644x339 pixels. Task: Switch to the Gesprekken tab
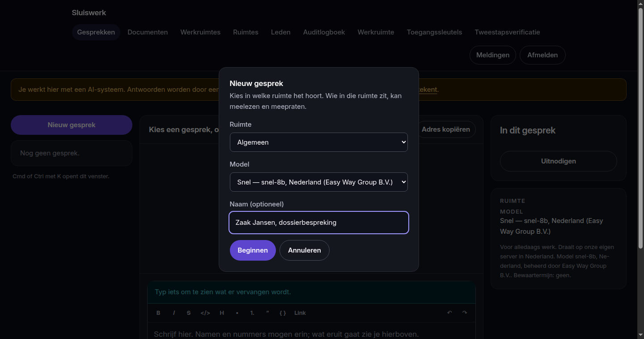click(x=96, y=32)
